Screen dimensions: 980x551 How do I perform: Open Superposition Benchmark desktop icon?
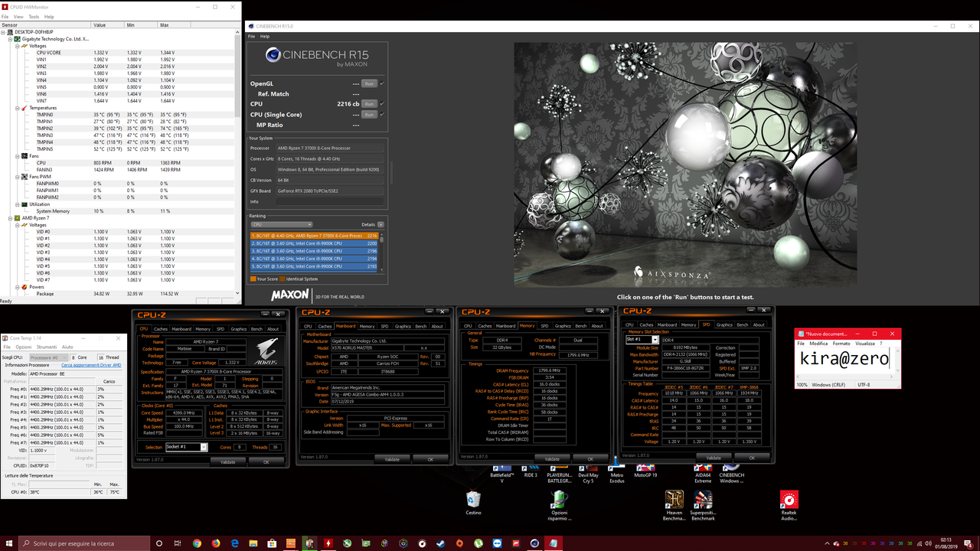pyautogui.click(x=703, y=505)
